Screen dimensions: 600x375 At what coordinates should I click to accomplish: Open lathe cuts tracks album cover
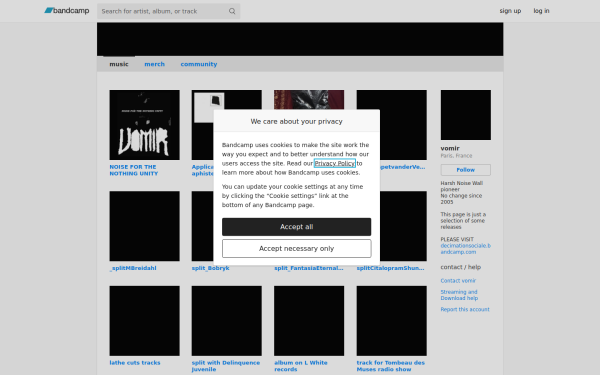coord(144,321)
